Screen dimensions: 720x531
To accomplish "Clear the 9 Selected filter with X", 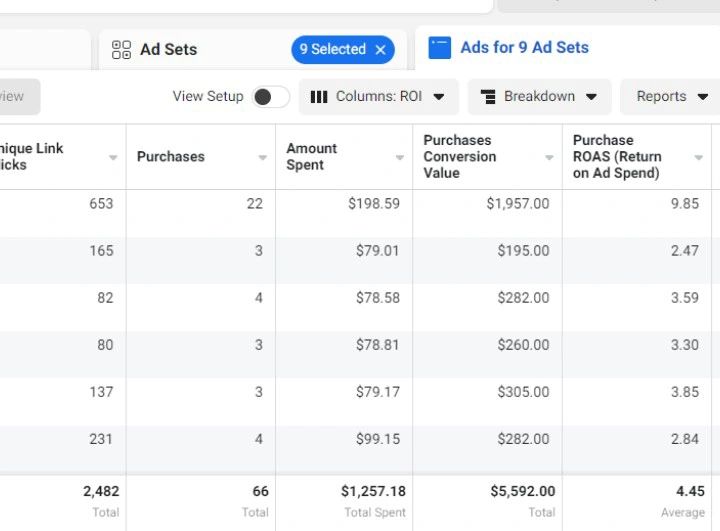I will (380, 50).
